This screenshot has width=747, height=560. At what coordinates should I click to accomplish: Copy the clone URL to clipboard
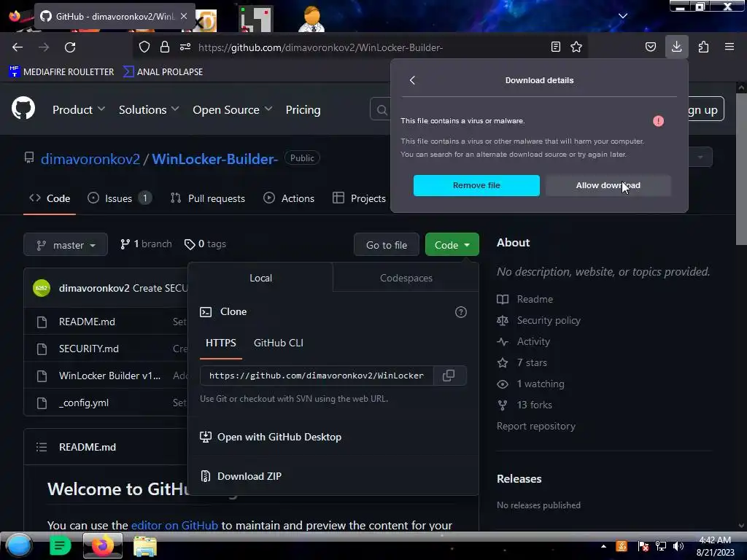point(449,376)
